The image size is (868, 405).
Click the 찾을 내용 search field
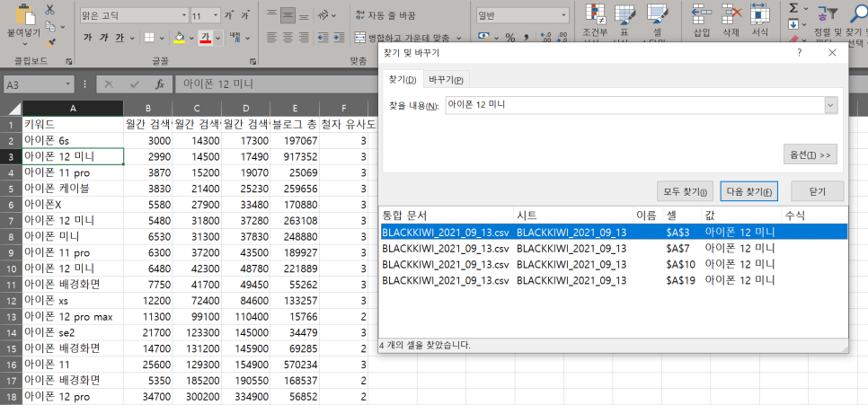pyautogui.click(x=635, y=104)
